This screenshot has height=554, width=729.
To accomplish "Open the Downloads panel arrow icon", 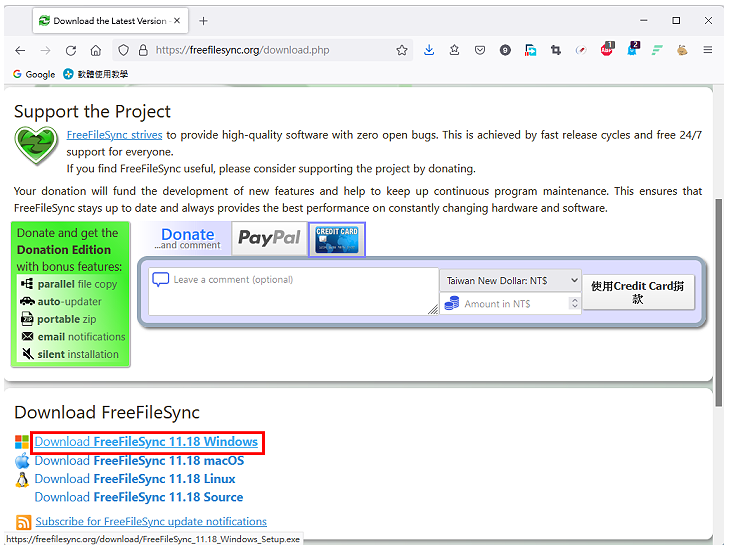I will (x=429, y=50).
